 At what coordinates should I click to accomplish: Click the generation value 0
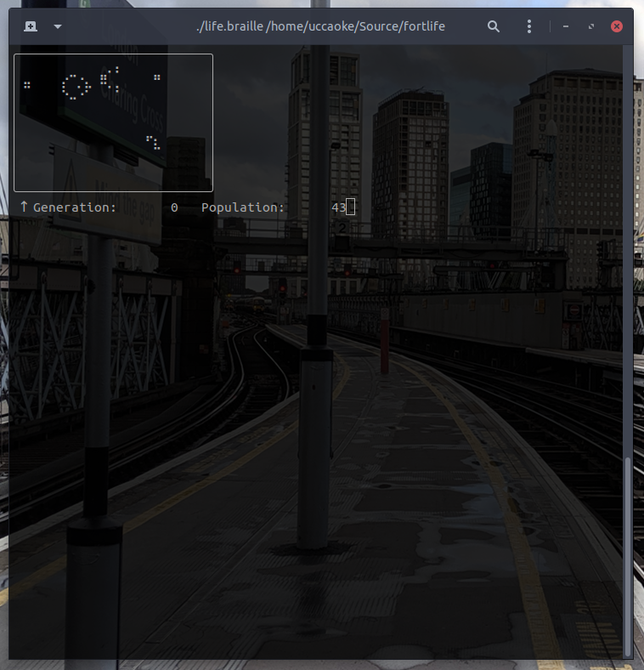[x=174, y=207]
